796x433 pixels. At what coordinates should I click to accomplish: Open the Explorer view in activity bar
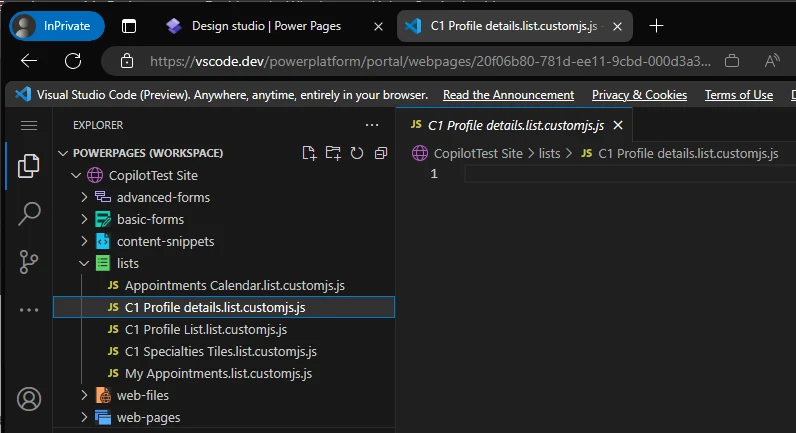pyautogui.click(x=29, y=165)
